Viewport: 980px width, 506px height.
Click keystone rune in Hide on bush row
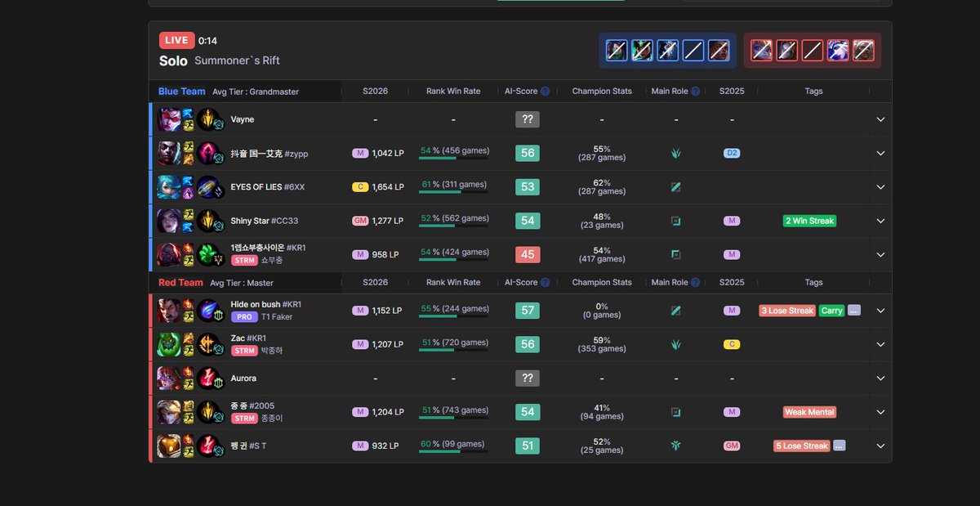(x=207, y=310)
